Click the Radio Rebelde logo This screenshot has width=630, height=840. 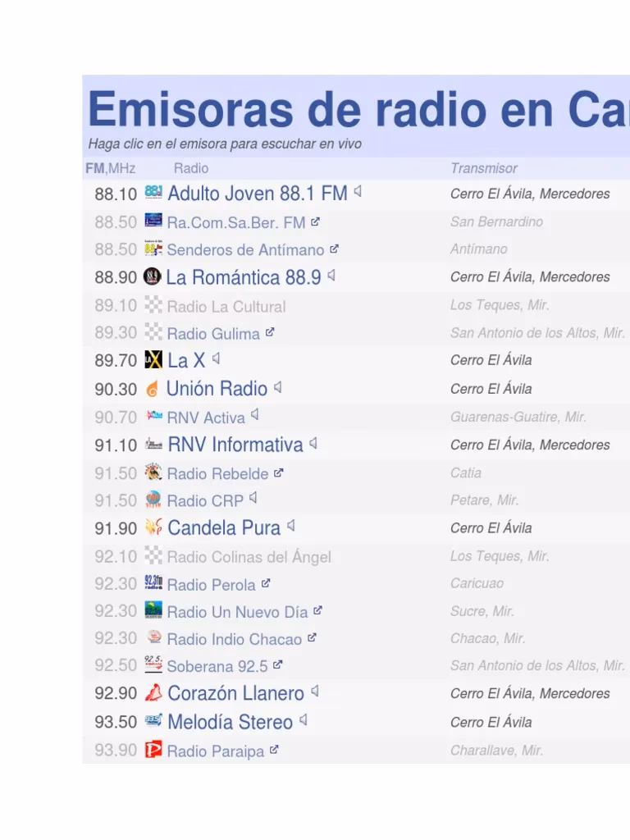[x=153, y=472]
